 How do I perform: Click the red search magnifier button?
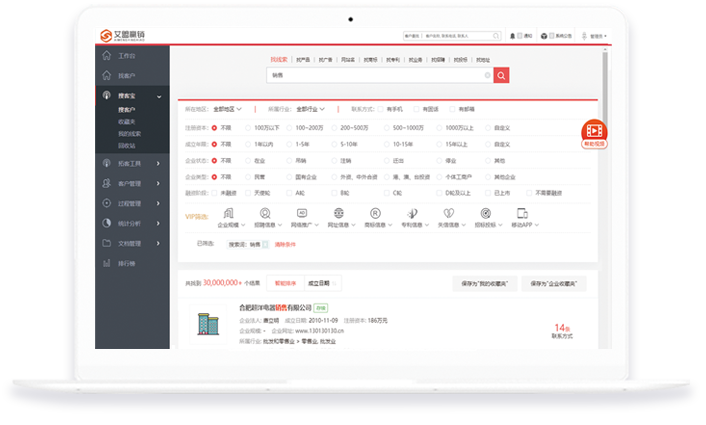click(x=501, y=75)
